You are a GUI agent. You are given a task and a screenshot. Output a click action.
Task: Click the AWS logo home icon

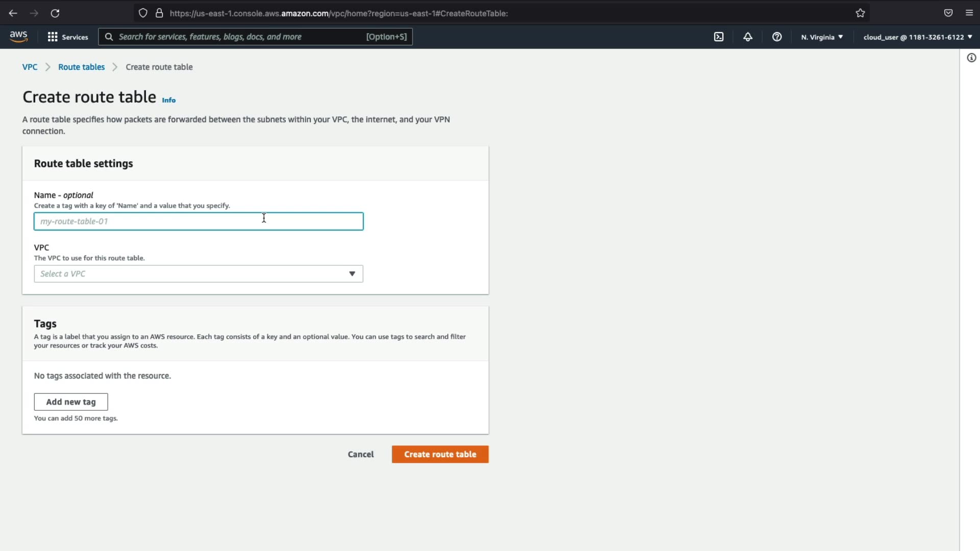tap(18, 37)
